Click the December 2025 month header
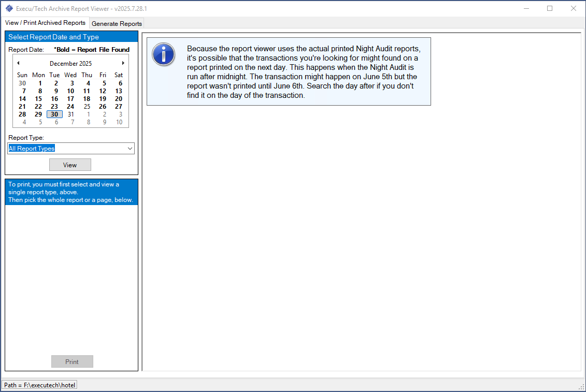The width and height of the screenshot is (586, 392). tap(70, 64)
